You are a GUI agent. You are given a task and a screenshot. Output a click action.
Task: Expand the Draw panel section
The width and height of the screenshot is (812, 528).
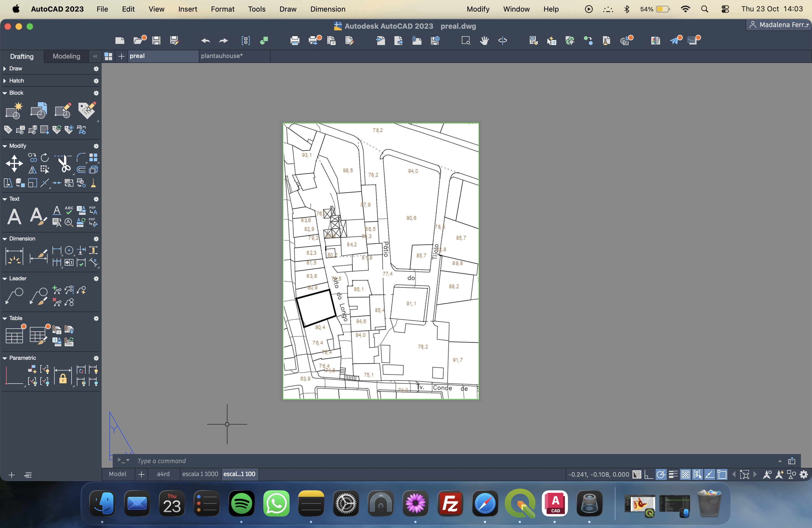[5, 68]
